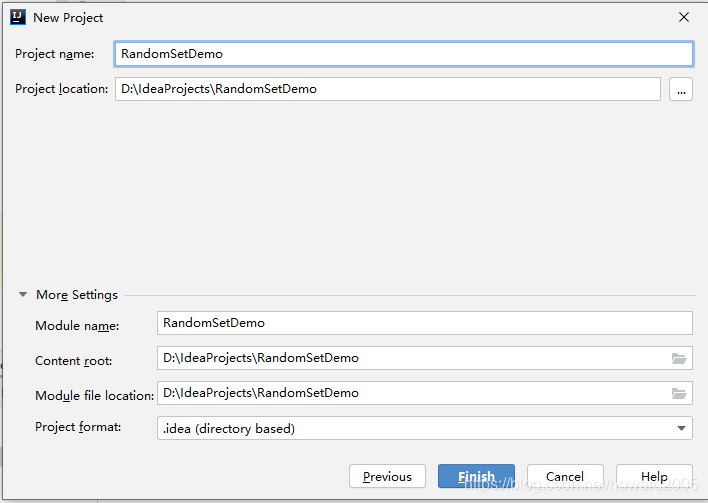Click the 'New Project' window title text
The width and height of the screenshot is (708, 503).
click(68, 18)
